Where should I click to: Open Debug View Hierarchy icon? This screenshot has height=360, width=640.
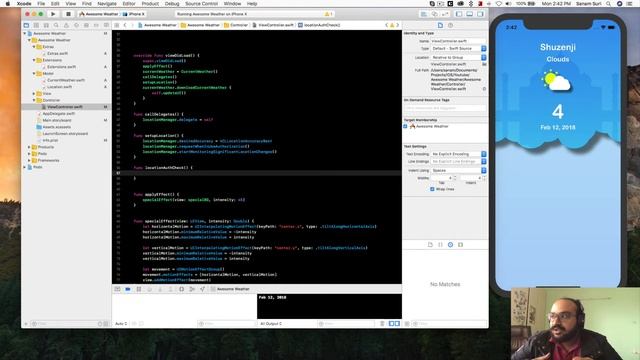click(182, 289)
